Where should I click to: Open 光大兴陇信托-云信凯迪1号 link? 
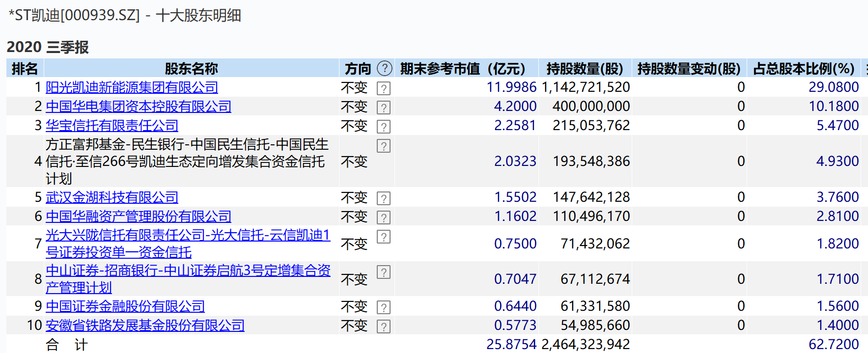point(188,244)
